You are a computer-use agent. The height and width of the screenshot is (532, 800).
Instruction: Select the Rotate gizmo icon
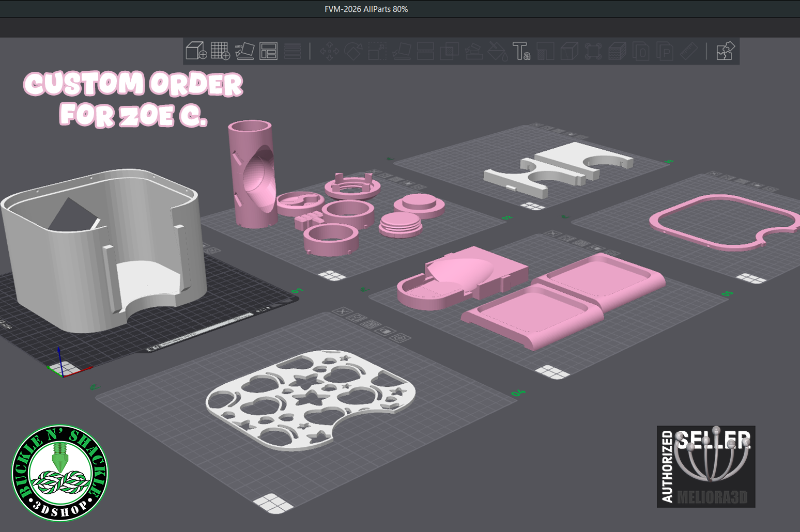(x=353, y=52)
